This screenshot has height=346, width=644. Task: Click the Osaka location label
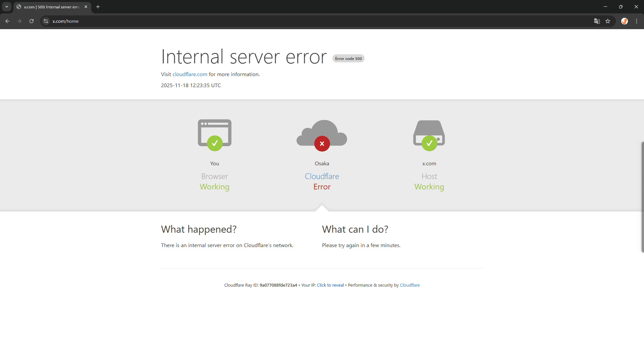click(322, 164)
